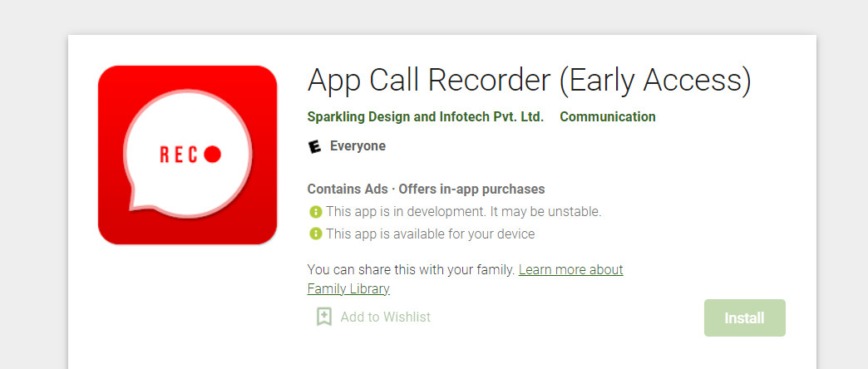The image size is (868, 369).
Task: Open the Family Library link text
Action: [348, 288]
